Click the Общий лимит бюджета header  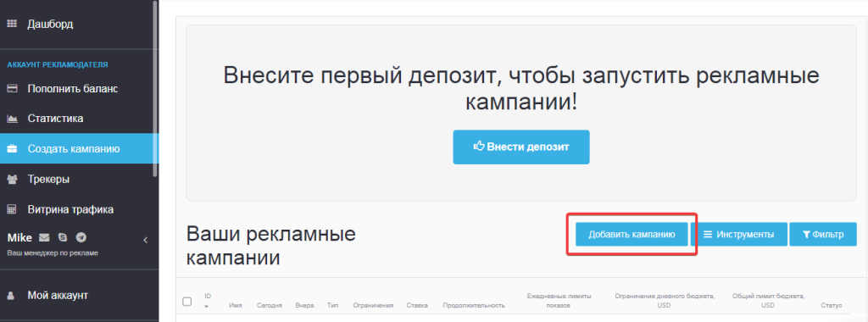click(768, 301)
